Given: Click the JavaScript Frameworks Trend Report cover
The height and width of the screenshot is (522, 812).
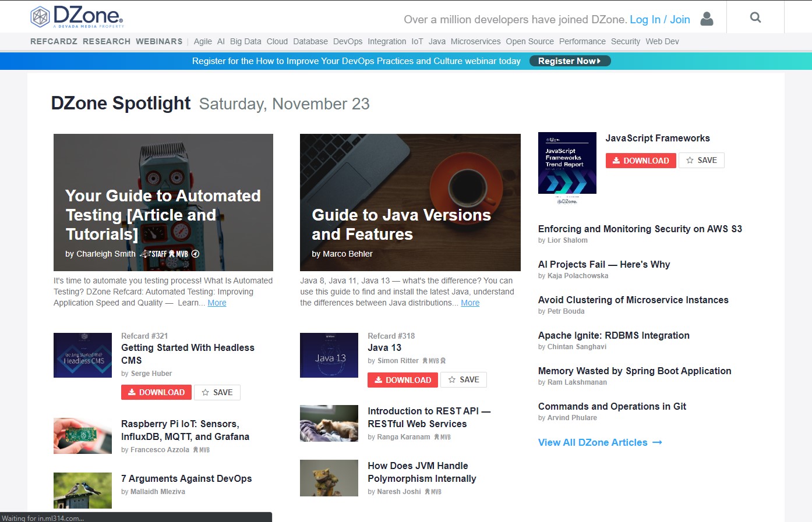Looking at the screenshot, I should point(567,168).
